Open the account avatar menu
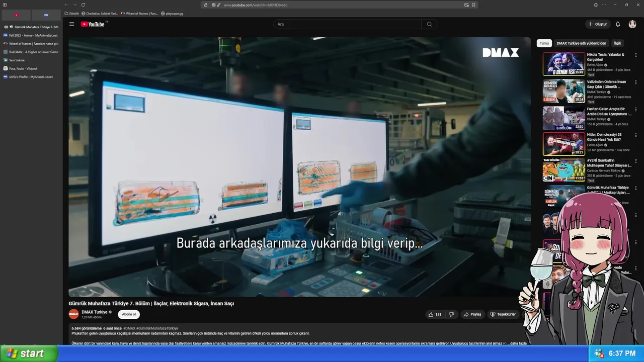 tap(632, 24)
